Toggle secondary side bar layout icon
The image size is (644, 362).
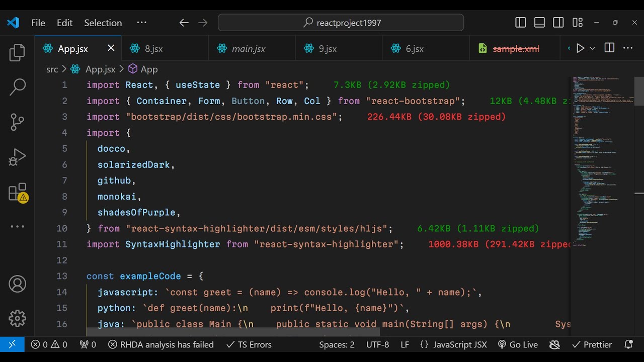[558, 23]
